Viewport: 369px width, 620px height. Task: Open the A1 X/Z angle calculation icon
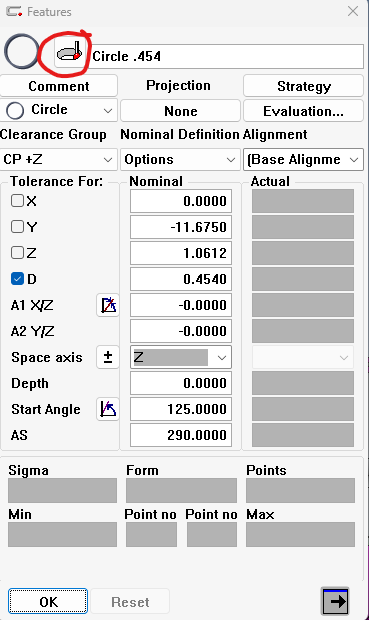108,305
